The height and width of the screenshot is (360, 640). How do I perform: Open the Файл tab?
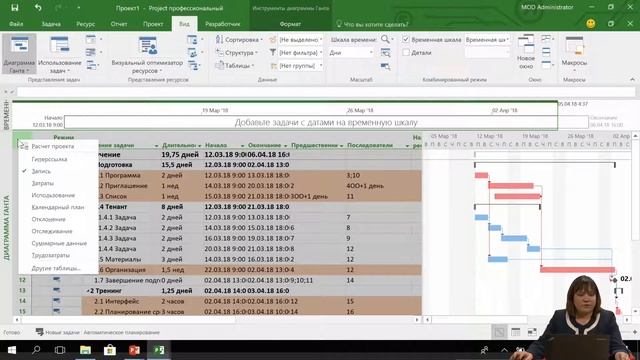point(16,24)
